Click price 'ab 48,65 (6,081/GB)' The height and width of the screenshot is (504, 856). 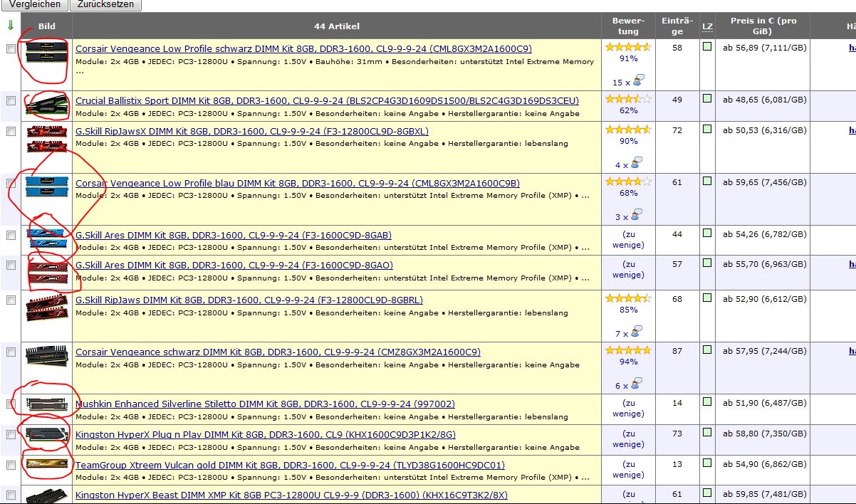click(764, 100)
